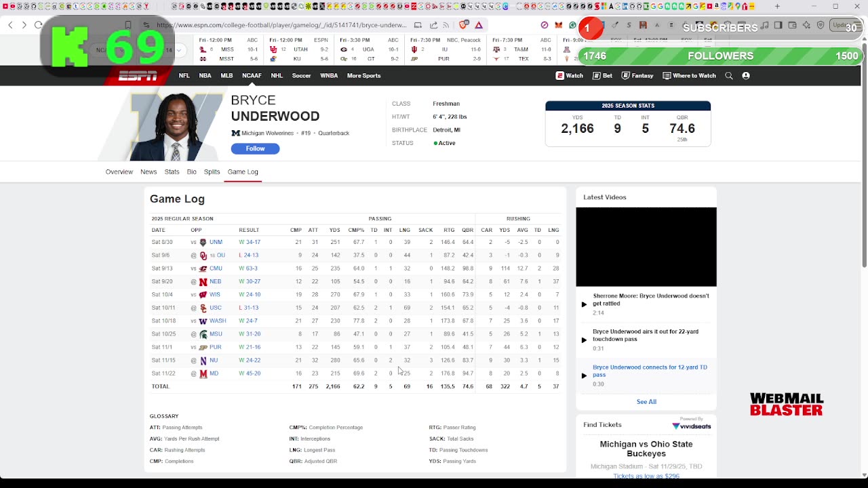
Task: Open the NFL menu item
Action: 184,76
